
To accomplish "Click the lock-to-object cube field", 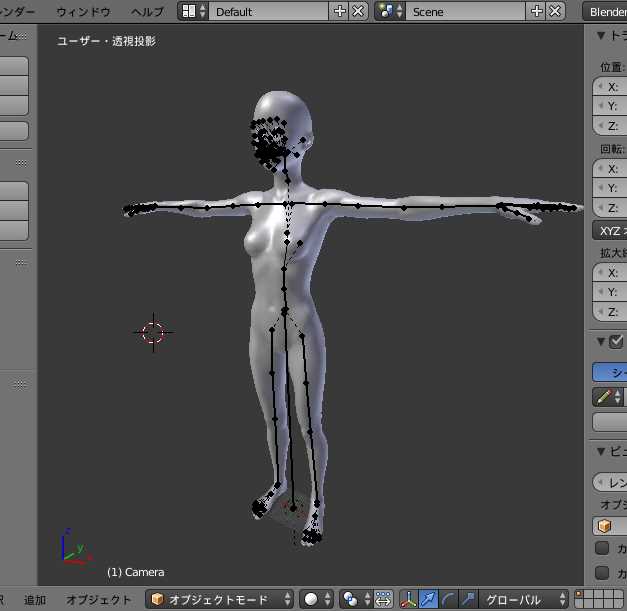I will (x=610, y=526).
